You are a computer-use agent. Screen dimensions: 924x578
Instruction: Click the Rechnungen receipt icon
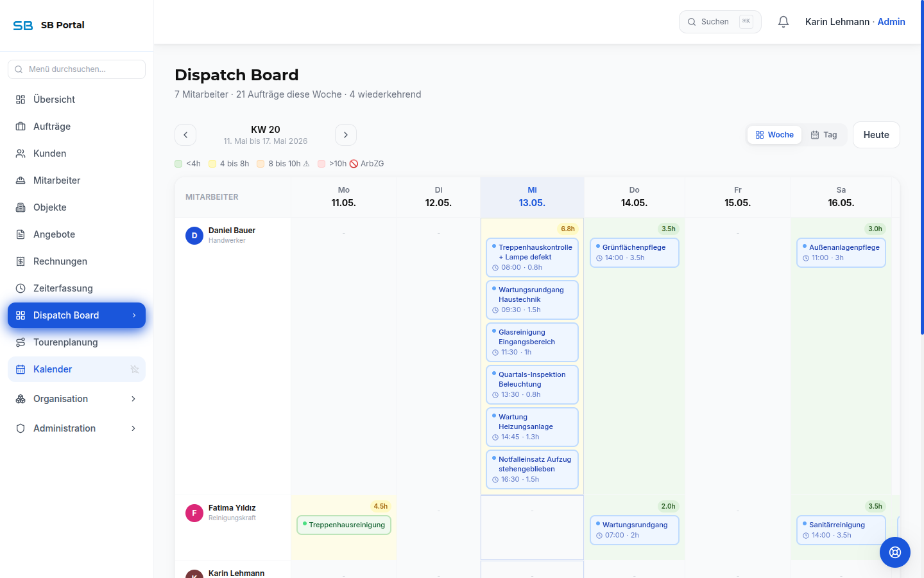click(21, 261)
